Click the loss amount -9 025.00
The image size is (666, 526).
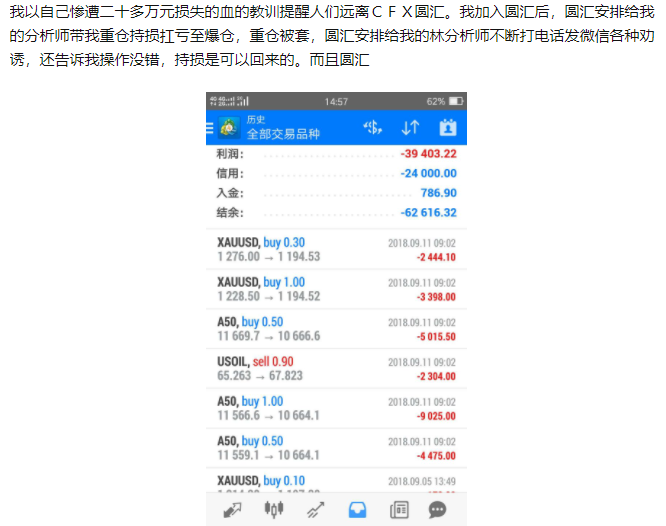coord(436,416)
